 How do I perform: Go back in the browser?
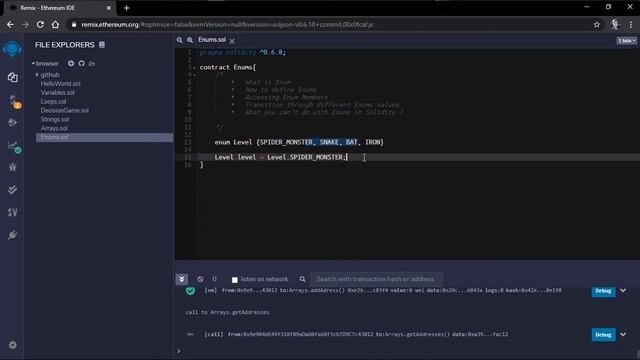click(10, 24)
